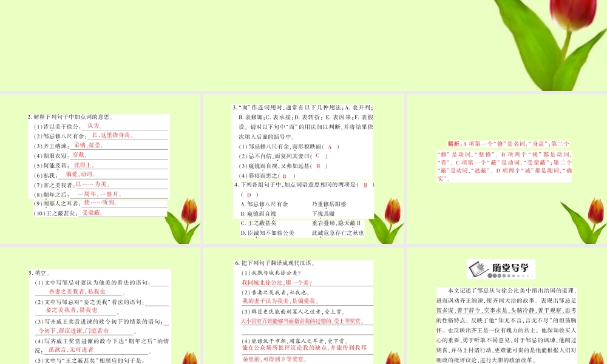Click the heading 5. 填空

click(39, 273)
